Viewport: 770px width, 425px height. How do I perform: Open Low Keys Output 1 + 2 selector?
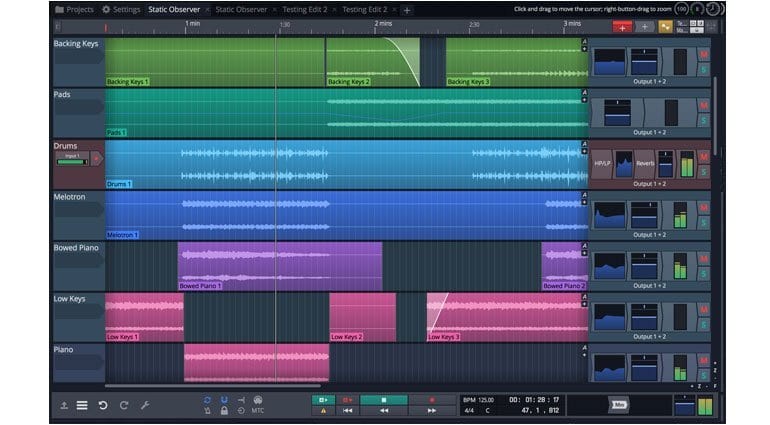[649, 337]
